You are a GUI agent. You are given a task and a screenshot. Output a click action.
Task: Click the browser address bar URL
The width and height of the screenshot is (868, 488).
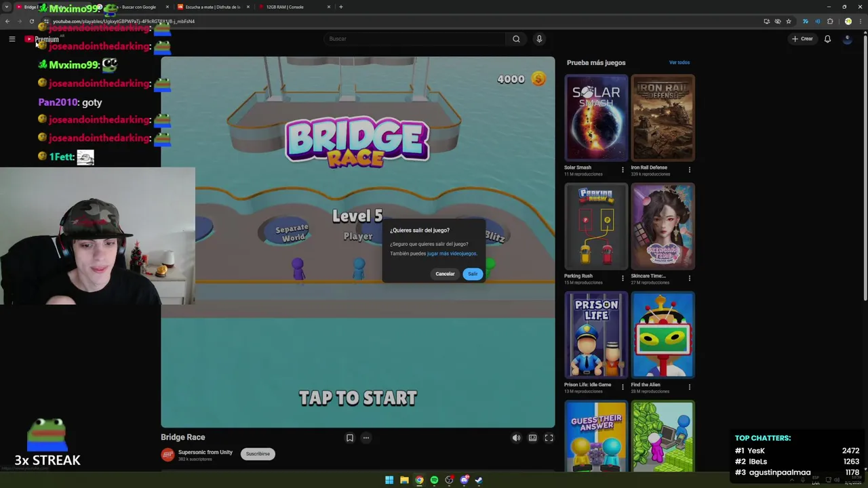point(123,21)
